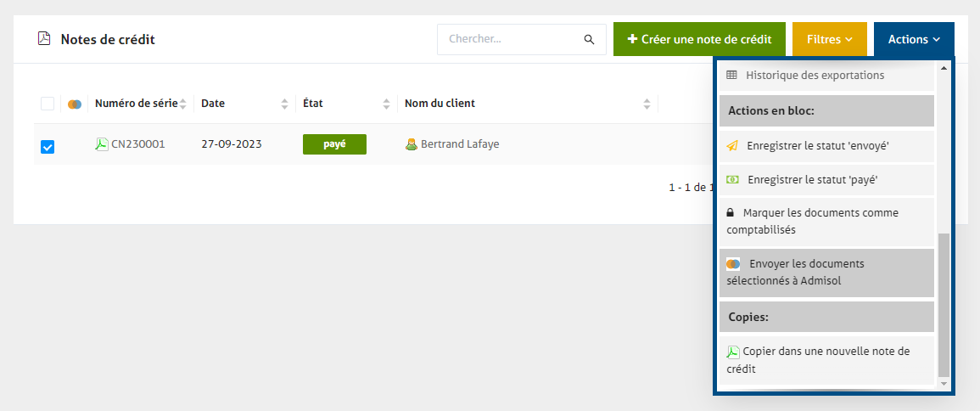Viewport: 980px width, 411px height.
Task: Click the magnifier search icon
Action: click(589, 39)
